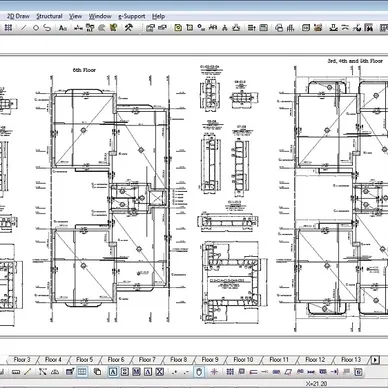Click the '3rd, 4th and 5th Floor' title
The width and height of the screenshot is (388, 388).
point(355,61)
